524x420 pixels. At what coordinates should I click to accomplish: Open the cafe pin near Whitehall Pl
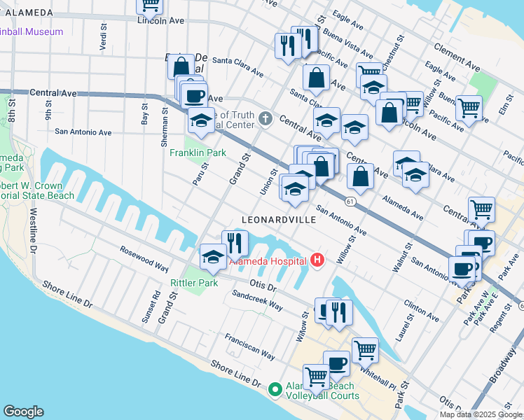(x=336, y=365)
